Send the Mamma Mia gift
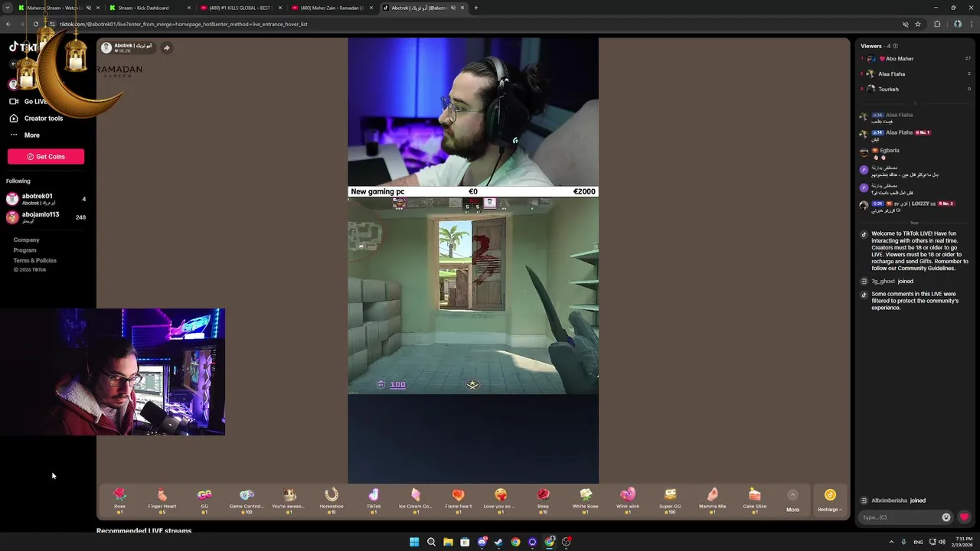 712,500
